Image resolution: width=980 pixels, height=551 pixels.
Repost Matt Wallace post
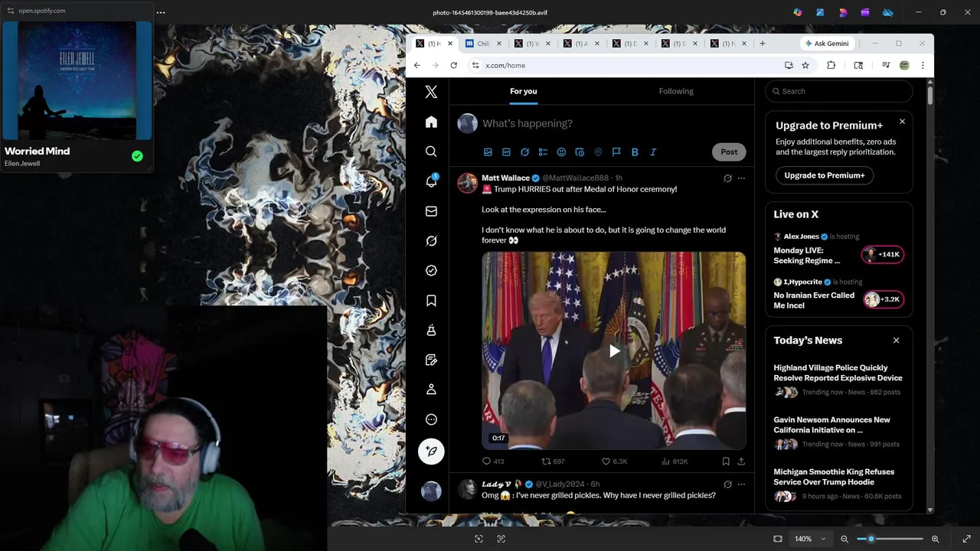click(x=553, y=461)
